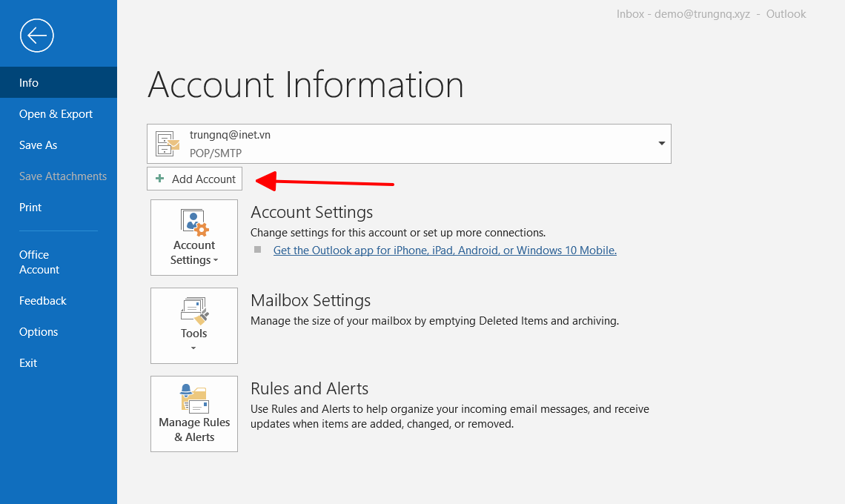Open Outlook Options
Viewport: 845px width, 504px height.
click(59, 332)
